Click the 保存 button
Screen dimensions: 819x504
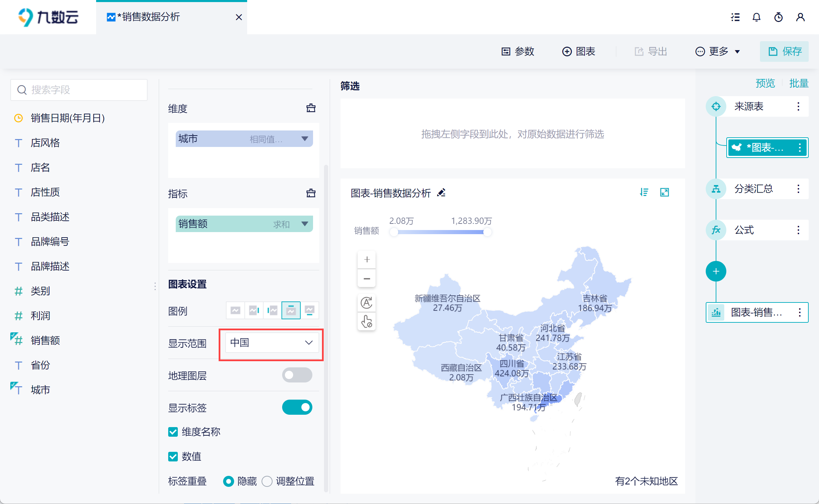pyautogui.click(x=784, y=51)
